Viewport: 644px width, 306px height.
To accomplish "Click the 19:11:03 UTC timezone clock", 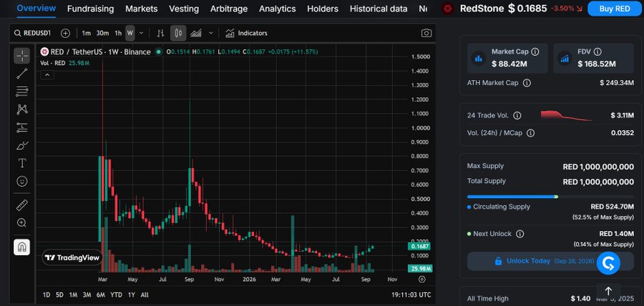I will point(411,295).
